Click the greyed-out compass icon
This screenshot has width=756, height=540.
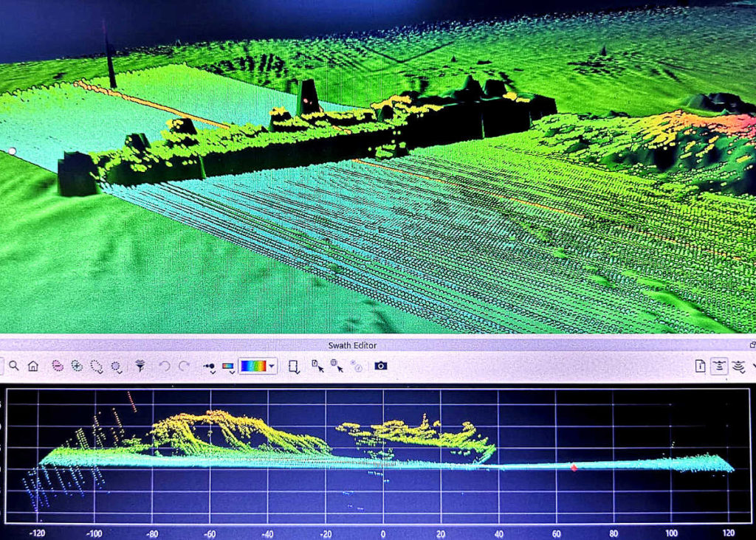(x=357, y=366)
